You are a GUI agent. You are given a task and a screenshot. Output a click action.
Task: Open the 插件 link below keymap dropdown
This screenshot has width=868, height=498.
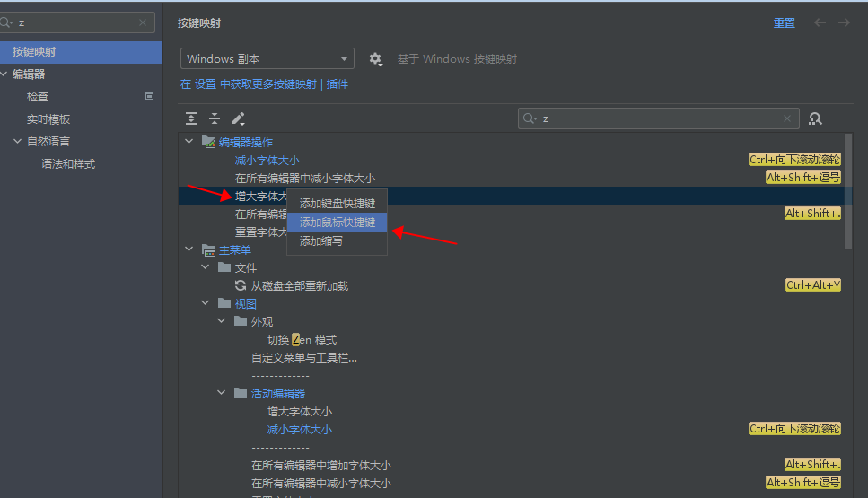click(x=338, y=84)
